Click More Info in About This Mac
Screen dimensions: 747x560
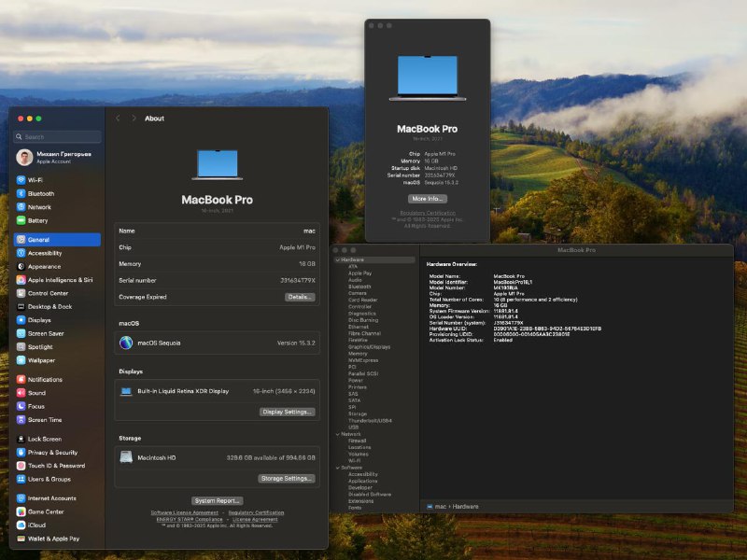coord(428,199)
